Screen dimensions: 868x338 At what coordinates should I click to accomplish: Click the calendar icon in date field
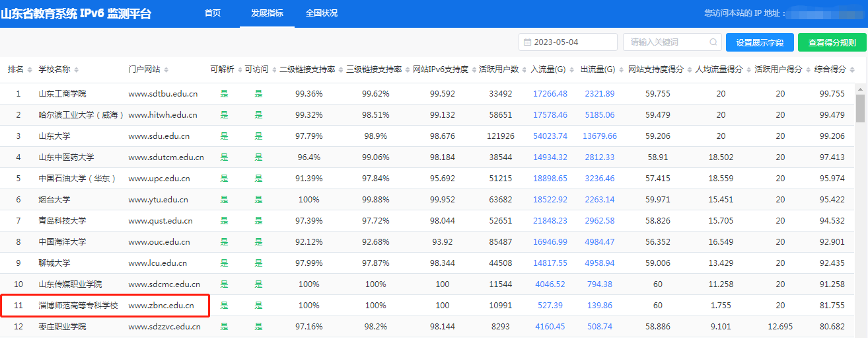pyautogui.click(x=527, y=42)
